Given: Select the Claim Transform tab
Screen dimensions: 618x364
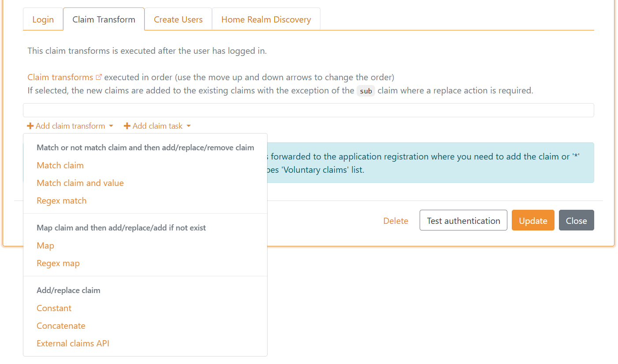Looking at the screenshot, I should [x=104, y=19].
